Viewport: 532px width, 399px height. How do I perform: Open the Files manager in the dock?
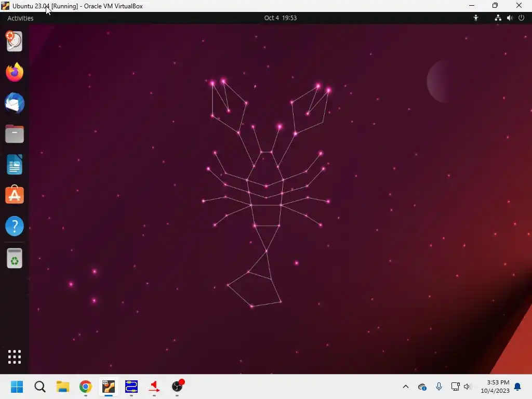click(15, 134)
